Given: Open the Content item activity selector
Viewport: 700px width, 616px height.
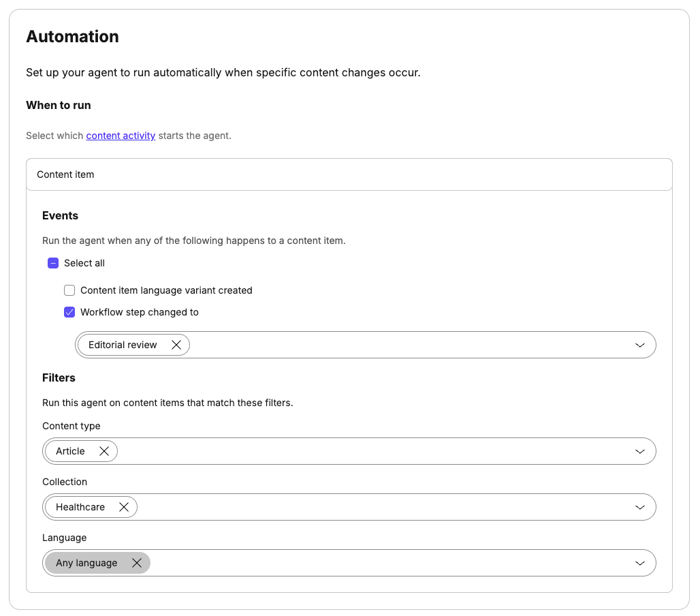Looking at the screenshot, I should coord(349,174).
